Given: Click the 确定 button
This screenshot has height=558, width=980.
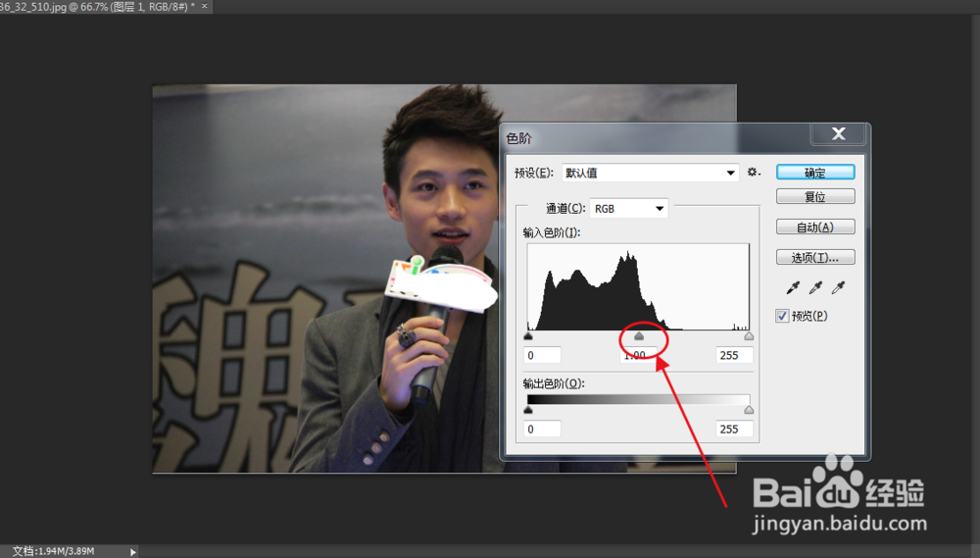Looking at the screenshot, I should pyautogui.click(x=815, y=172).
